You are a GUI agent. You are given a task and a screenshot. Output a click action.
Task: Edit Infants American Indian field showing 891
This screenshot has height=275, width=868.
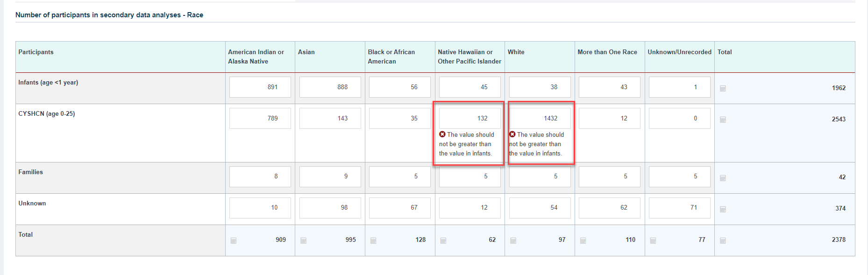(x=260, y=87)
